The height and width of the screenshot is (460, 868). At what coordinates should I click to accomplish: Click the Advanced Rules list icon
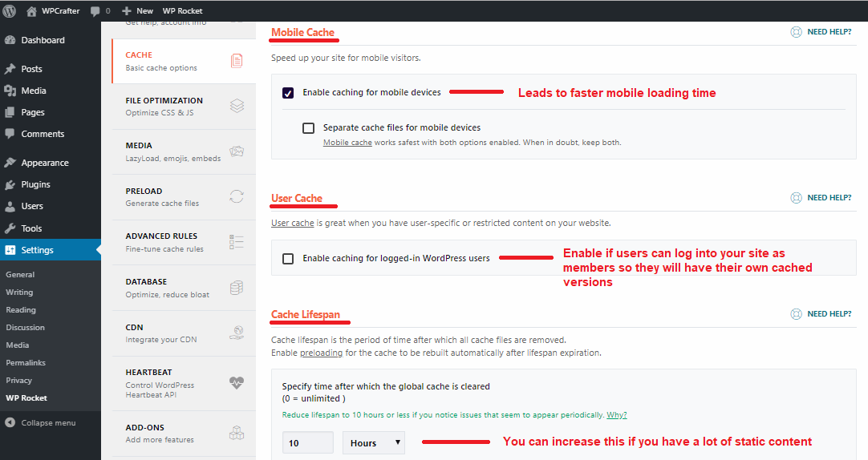click(x=237, y=241)
